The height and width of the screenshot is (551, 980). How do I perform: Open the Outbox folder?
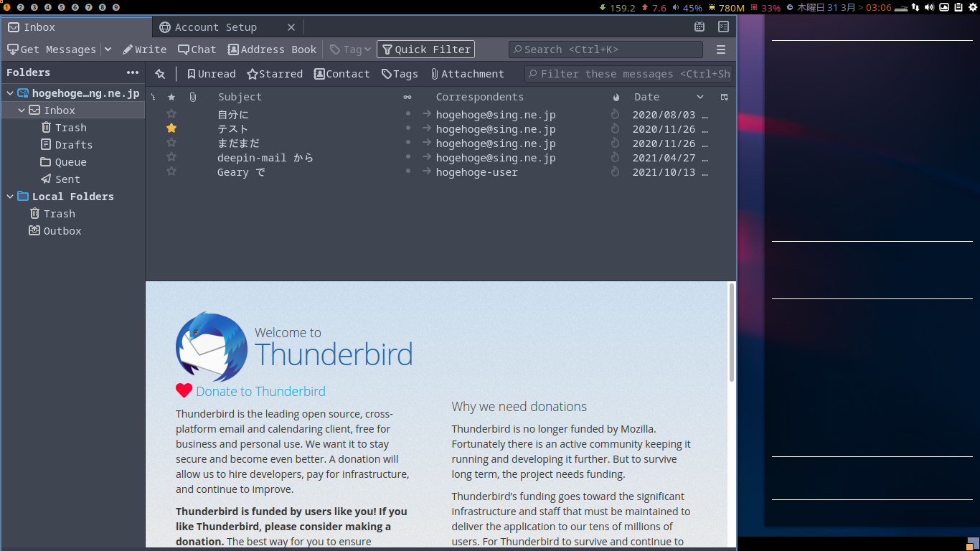(72, 231)
